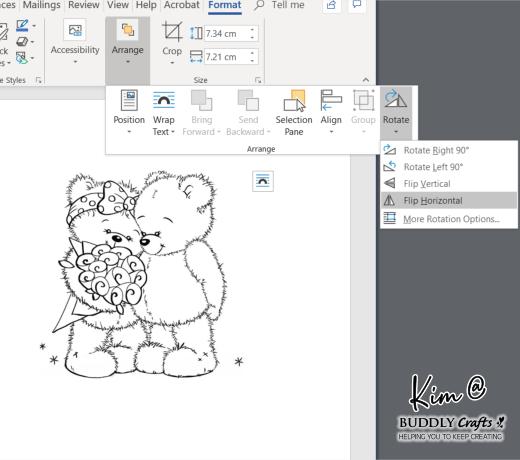The width and height of the screenshot is (520, 460).
Task: Click the Group objects button
Action: (363, 112)
